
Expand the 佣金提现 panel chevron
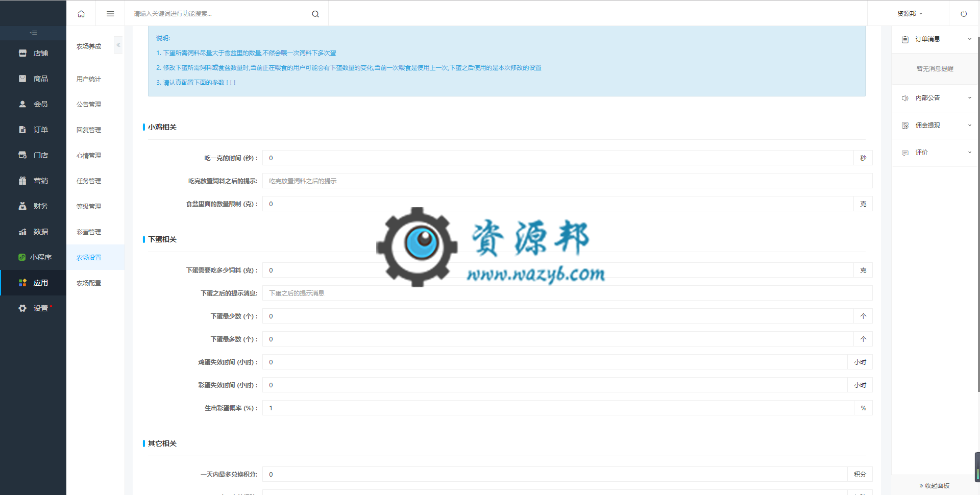(970, 126)
